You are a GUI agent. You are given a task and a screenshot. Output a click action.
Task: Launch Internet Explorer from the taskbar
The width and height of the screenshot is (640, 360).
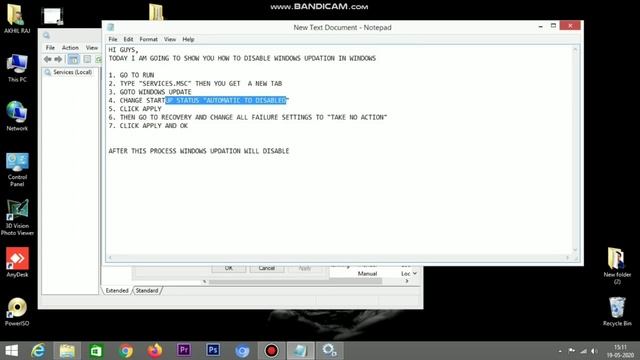point(38,351)
